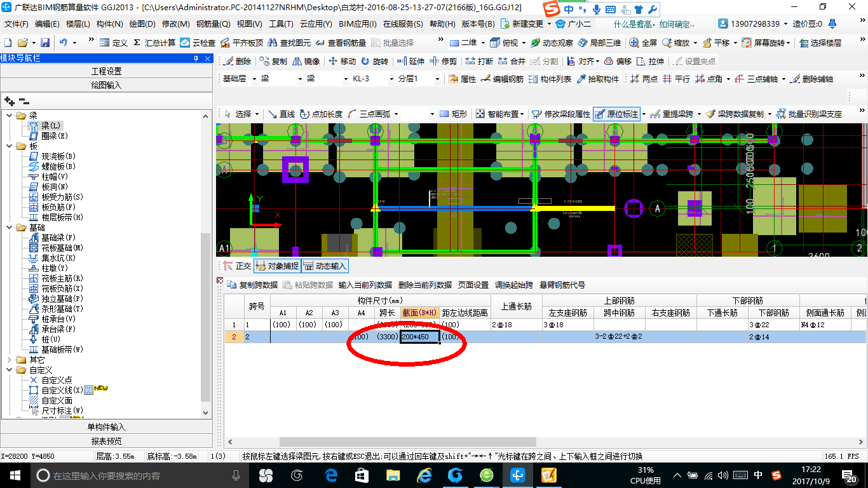Open the 钢筋量(Q) menu

pos(214,24)
